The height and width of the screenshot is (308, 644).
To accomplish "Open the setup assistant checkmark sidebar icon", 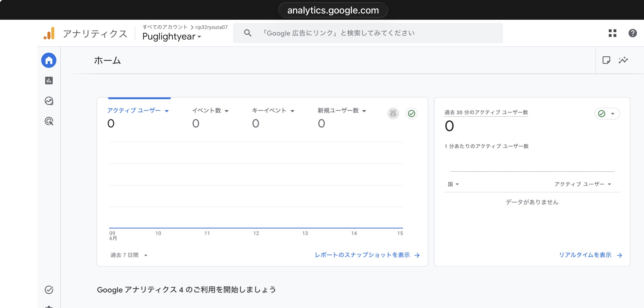I will [49, 290].
